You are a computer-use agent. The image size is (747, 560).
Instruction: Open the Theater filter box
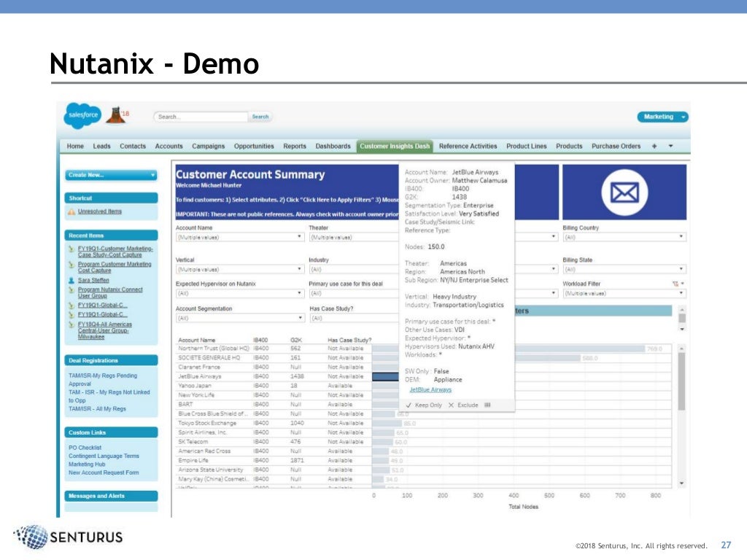point(354,237)
